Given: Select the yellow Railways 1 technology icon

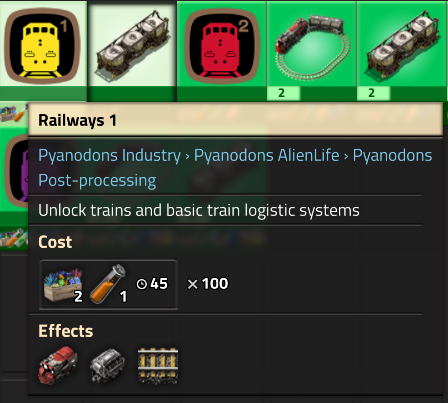Looking at the screenshot, I should coord(43,46).
